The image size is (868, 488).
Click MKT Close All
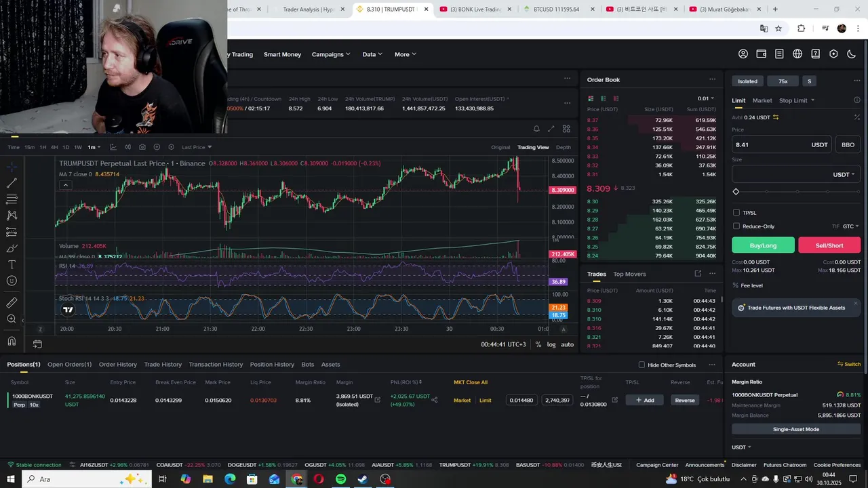click(471, 382)
